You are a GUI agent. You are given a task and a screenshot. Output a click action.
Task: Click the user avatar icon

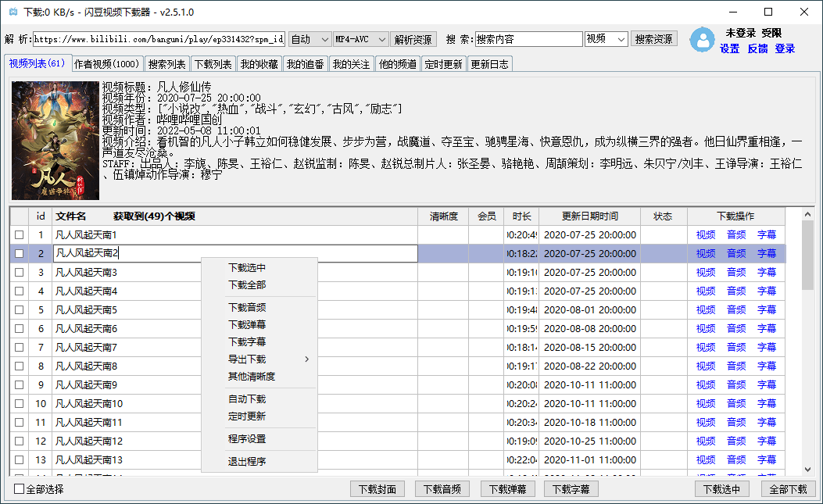click(702, 41)
